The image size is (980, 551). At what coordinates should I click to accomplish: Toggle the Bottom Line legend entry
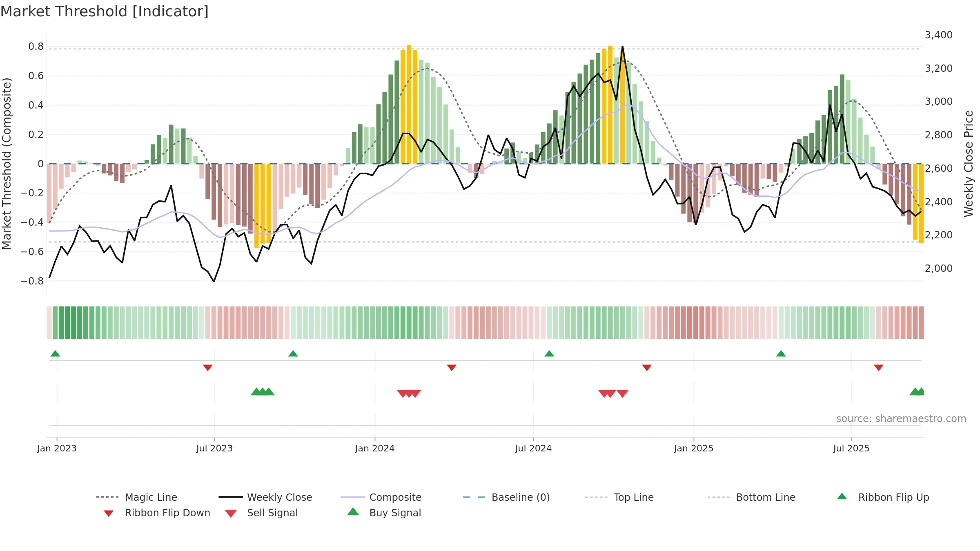click(751, 497)
